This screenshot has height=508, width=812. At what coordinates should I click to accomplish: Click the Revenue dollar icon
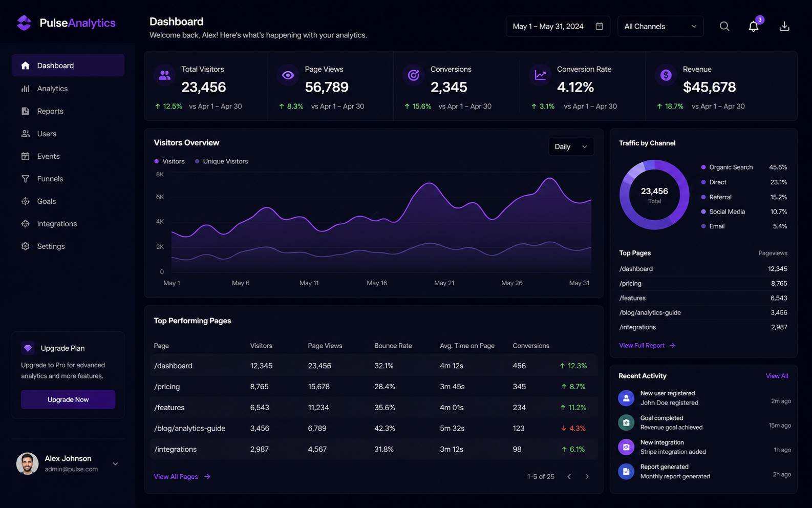click(666, 75)
